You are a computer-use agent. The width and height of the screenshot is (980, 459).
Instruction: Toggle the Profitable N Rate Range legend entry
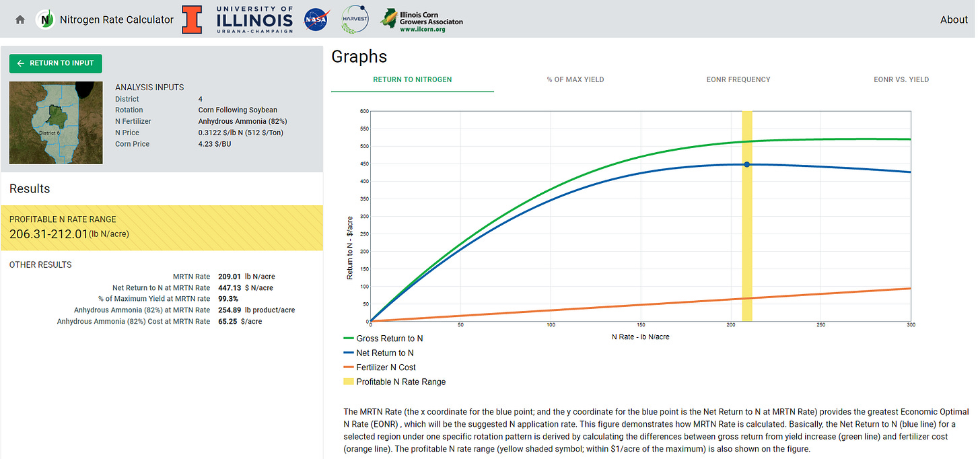click(394, 382)
